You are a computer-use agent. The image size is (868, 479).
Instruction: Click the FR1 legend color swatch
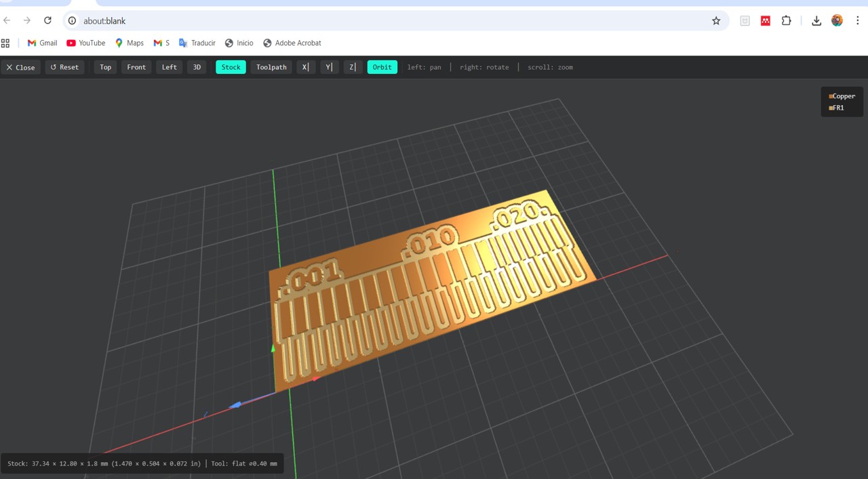[x=831, y=108]
